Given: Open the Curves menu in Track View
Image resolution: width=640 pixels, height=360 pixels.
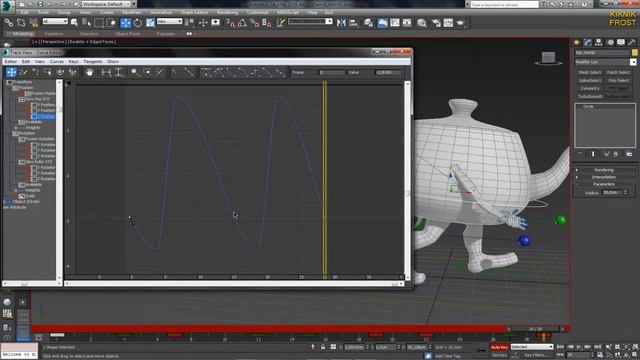Looking at the screenshot, I should tap(57, 62).
